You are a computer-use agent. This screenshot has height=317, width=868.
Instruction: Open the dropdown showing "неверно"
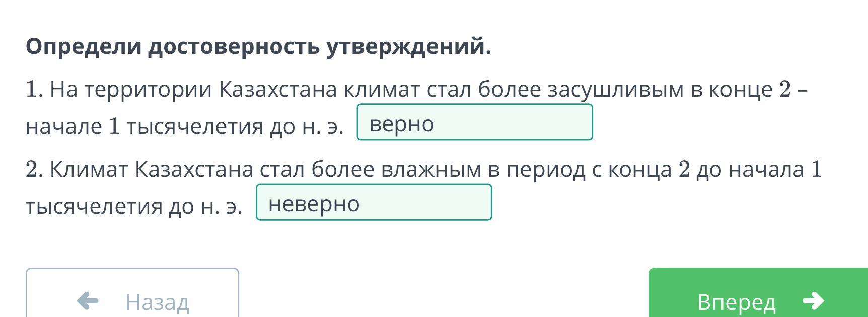pyautogui.click(x=374, y=202)
